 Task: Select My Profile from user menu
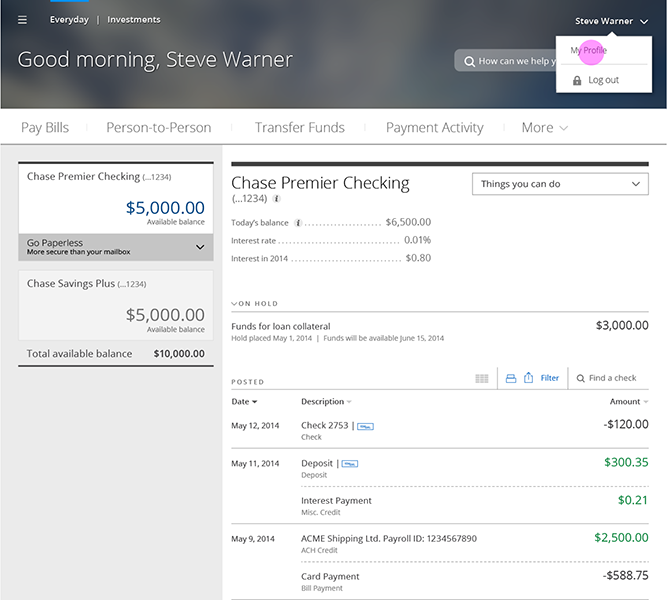point(589,50)
